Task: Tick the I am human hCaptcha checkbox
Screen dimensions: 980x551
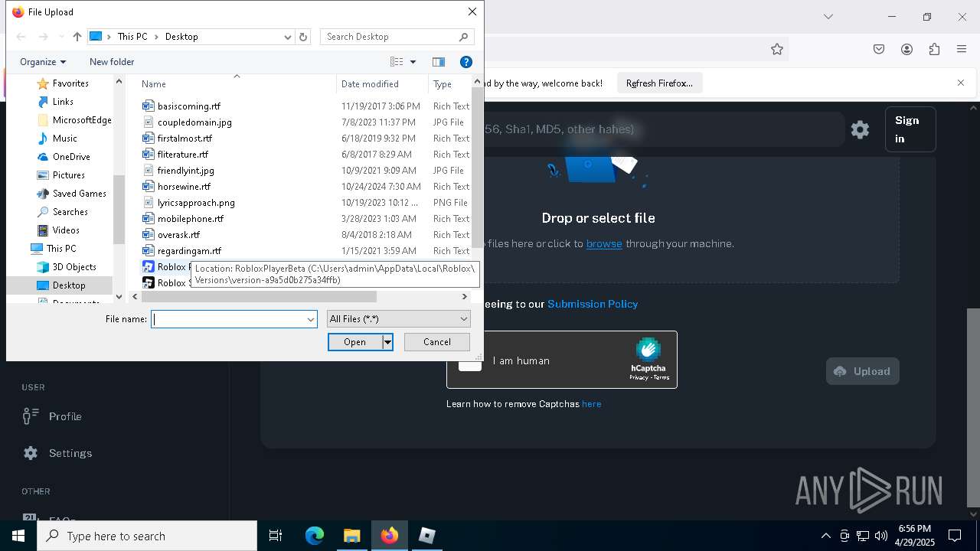Action: tap(470, 360)
